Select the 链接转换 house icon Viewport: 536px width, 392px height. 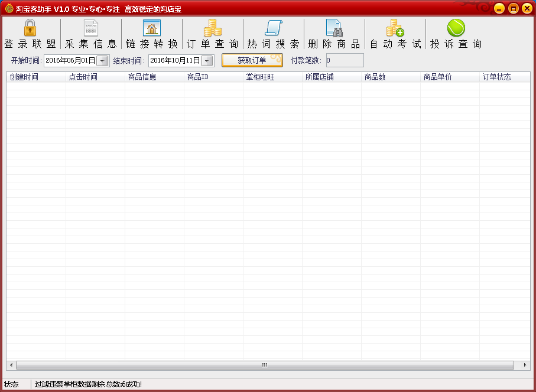[152, 28]
